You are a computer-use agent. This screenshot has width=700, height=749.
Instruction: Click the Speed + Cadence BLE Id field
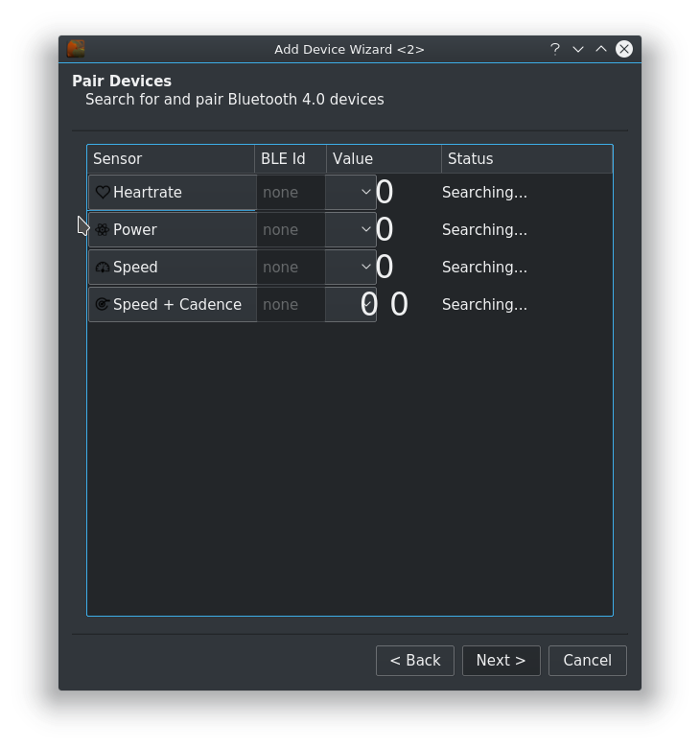[x=291, y=304]
